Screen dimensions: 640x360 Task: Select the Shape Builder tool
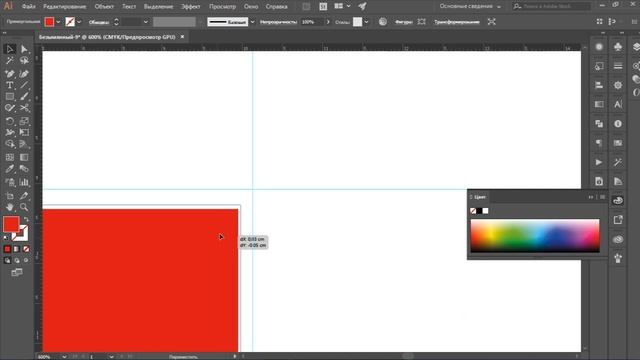point(10,144)
